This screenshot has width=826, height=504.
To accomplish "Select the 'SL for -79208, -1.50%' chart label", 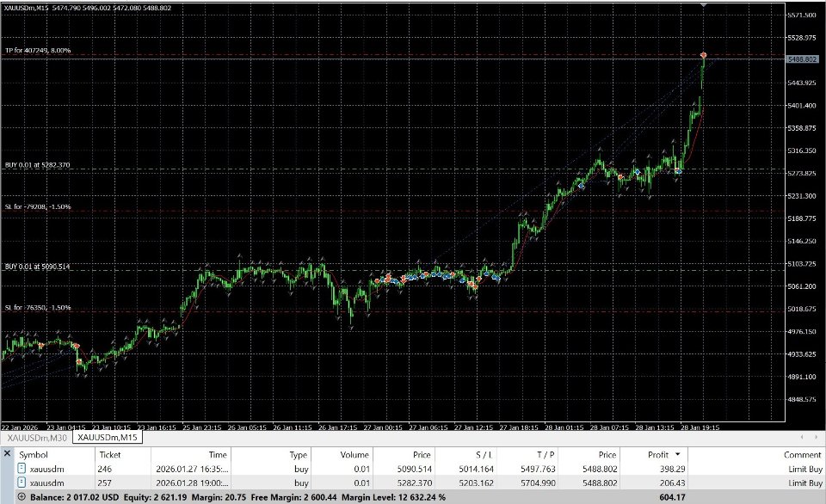I will coord(38,206).
